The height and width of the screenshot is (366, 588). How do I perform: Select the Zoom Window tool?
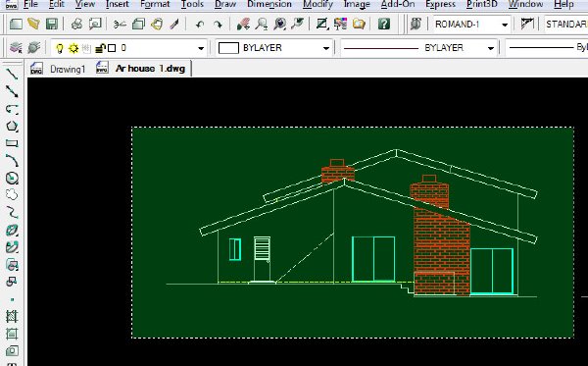click(x=279, y=25)
